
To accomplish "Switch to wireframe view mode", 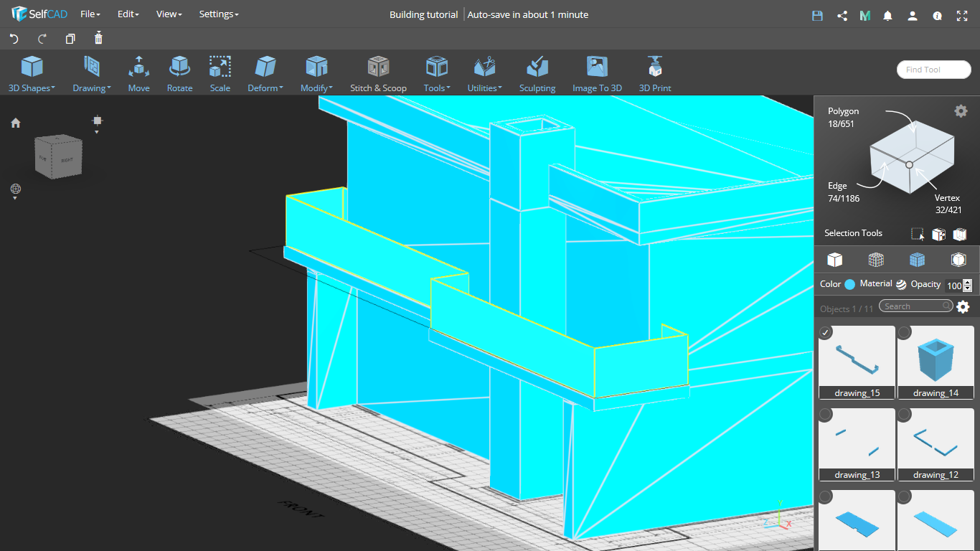I will (x=876, y=259).
